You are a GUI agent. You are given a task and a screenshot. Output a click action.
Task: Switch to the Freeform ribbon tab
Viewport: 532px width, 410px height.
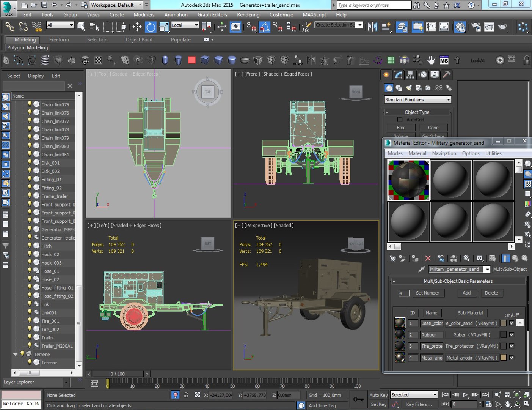click(x=59, y=39)
